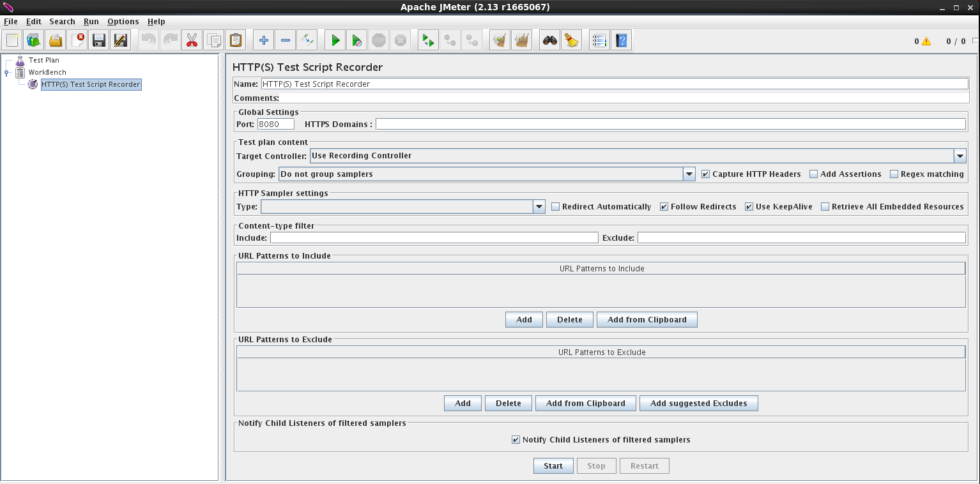Open Search with binoculars icon

pos(550,40)
